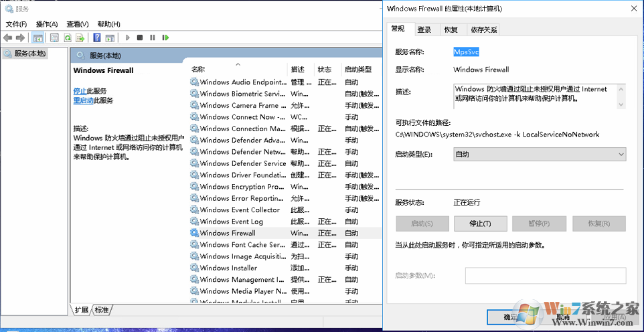Screen dimensions: 644x332
Task: Select the Windows Management Instrumentation row
Action: tap(285, 279)
